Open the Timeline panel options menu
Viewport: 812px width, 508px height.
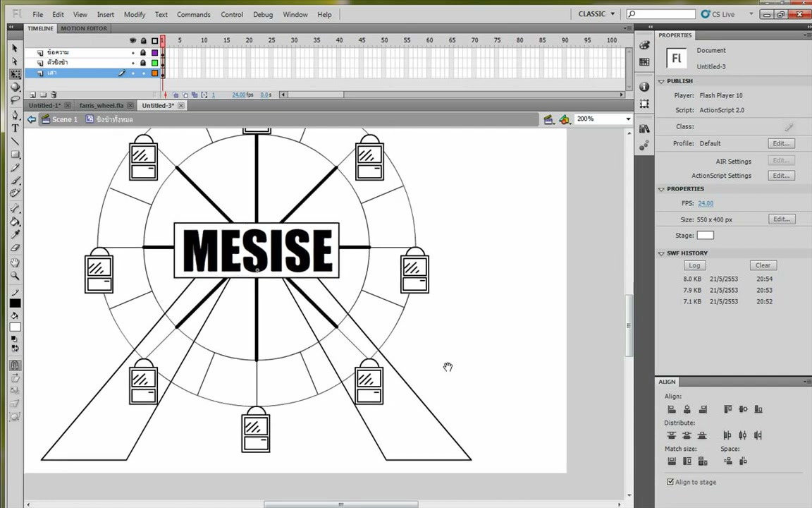[628, 28]
